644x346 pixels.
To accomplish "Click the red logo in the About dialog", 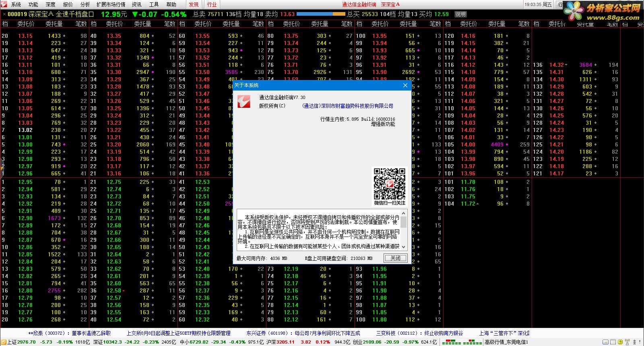I will (244, 101).
